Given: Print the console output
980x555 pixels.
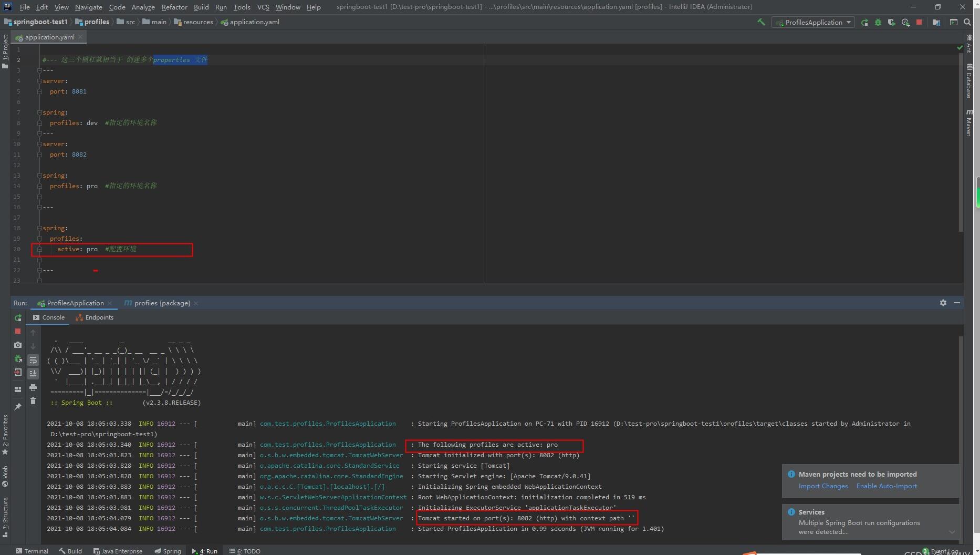Looking at the screenshot, I should coord(33,387).
